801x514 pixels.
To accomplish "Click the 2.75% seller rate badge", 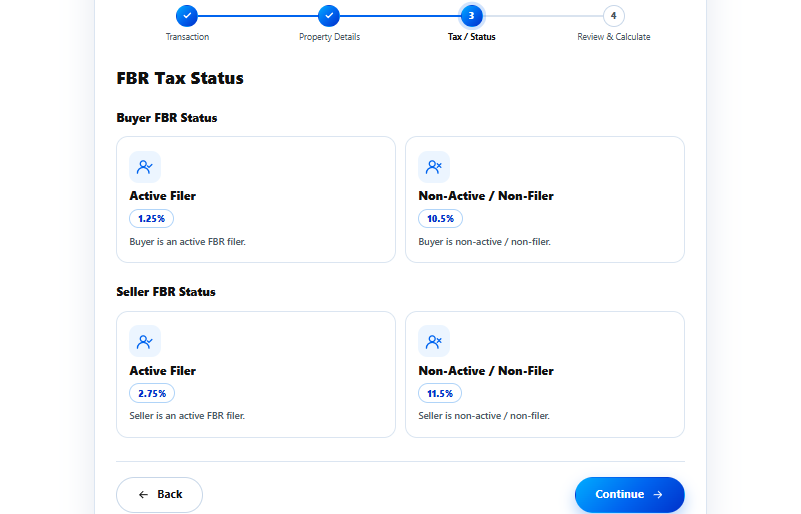I will point(152,393).
